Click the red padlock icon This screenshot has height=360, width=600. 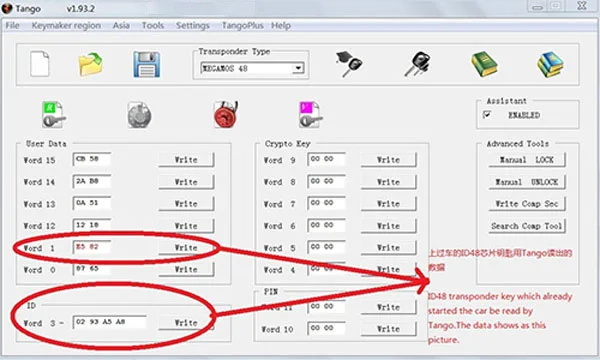pos(226,114)
